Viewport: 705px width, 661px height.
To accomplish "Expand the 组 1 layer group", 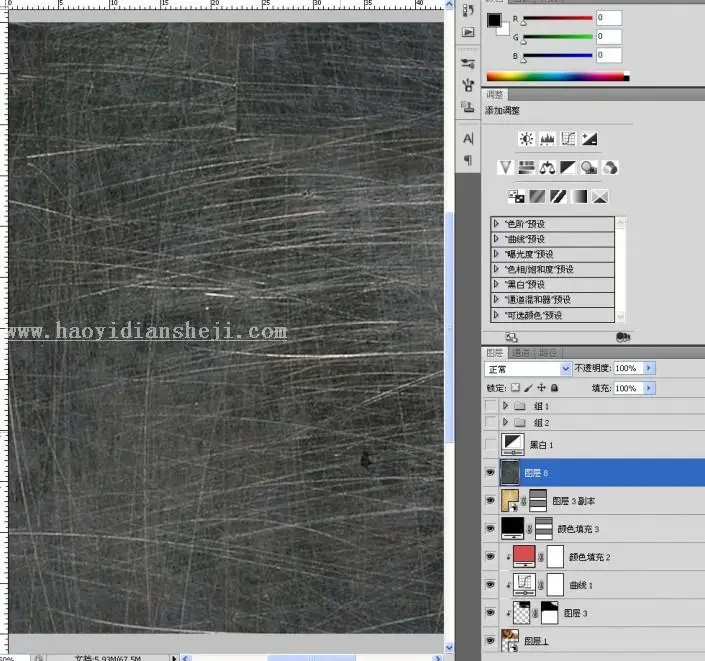I will tap(505, 406).
